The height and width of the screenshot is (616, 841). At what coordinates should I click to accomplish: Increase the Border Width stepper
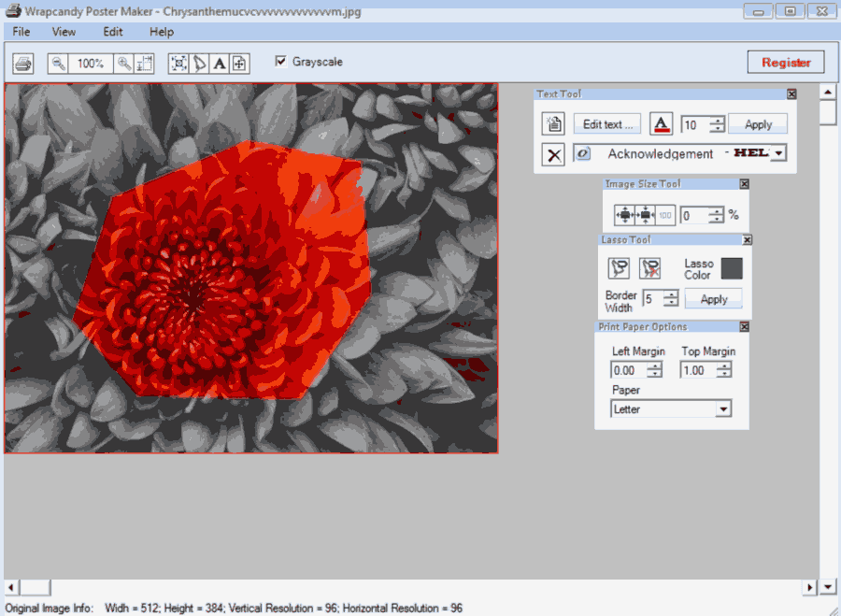671,294
